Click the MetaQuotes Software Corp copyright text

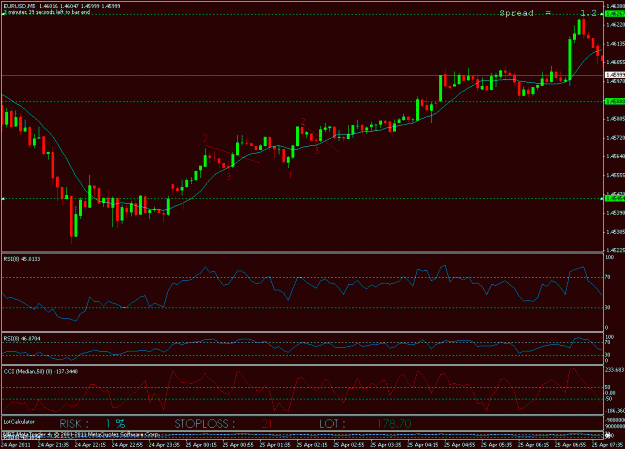(81, 434)
